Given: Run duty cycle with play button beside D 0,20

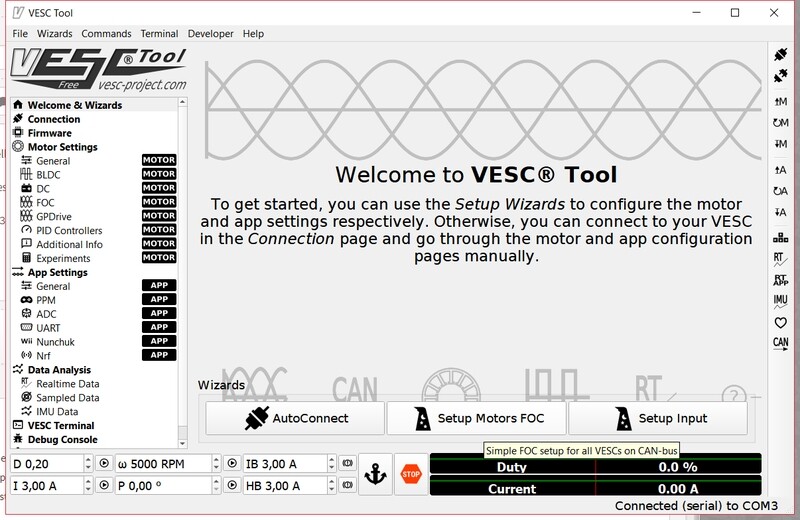Looking at the screenshot, I should (104, 463).
